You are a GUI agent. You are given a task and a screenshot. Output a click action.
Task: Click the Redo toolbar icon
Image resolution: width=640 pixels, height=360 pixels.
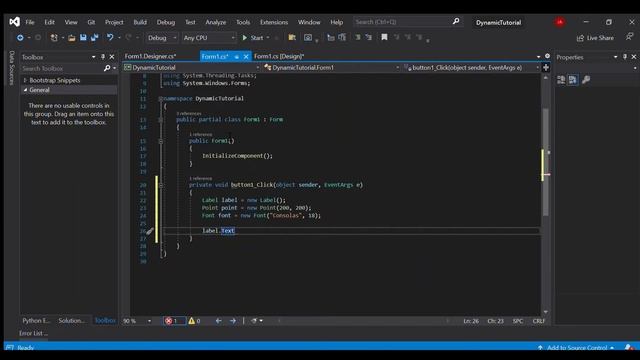pyautogui.click(x=128, y=38)
